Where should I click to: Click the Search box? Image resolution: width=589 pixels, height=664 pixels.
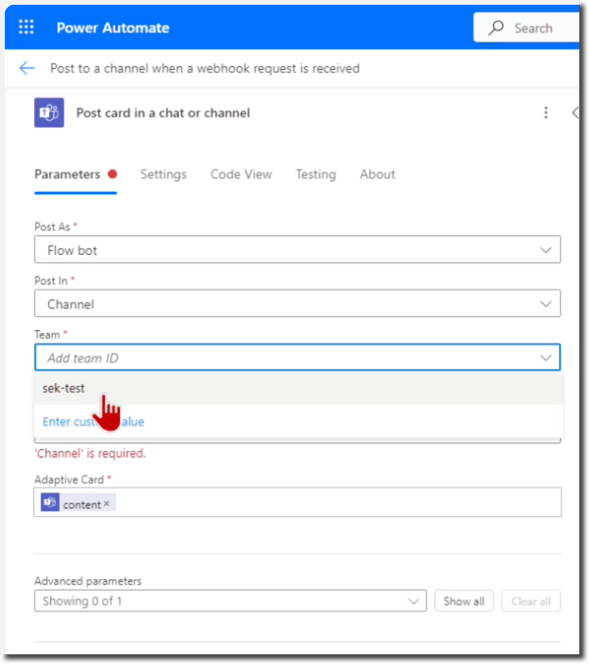[x=526, y=28]
